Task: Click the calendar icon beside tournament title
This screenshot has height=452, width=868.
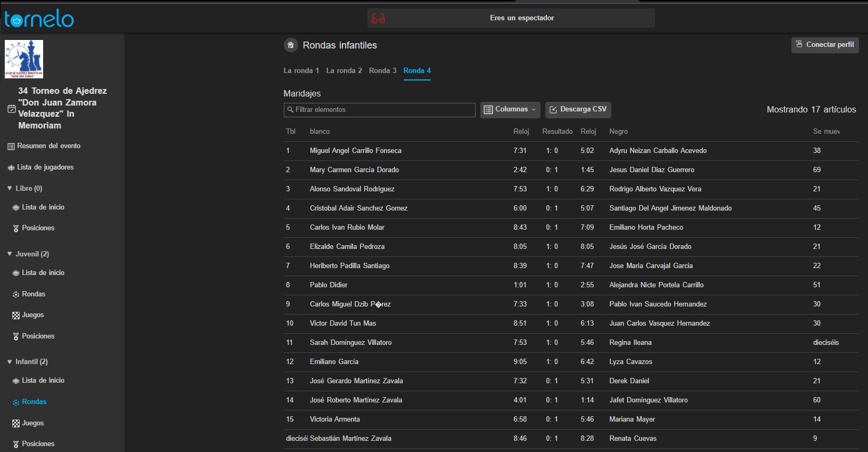Action: 11,109
